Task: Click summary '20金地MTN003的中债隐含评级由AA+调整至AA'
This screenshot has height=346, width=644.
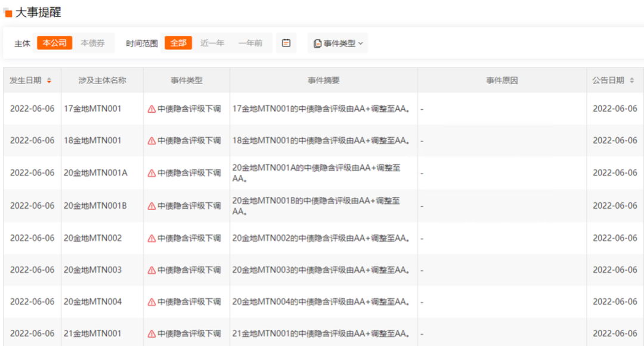Action: (321, 270)
